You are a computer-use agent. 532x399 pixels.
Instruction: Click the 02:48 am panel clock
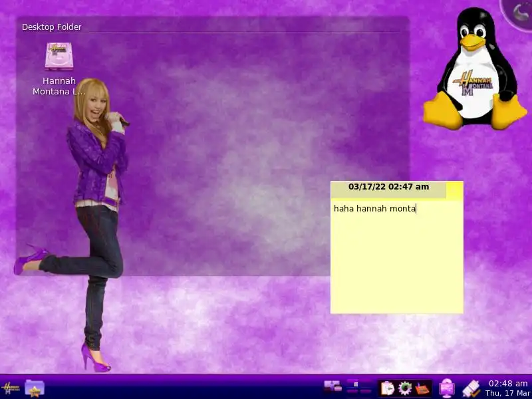point(508,388)
